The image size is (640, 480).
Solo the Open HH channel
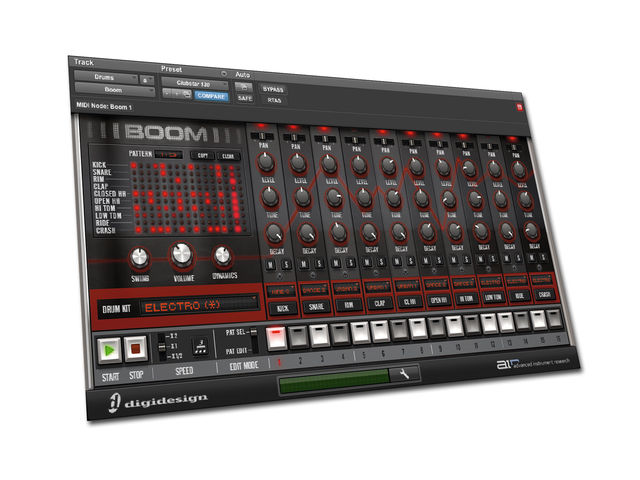pyautogui.click(x=439, y=260)
